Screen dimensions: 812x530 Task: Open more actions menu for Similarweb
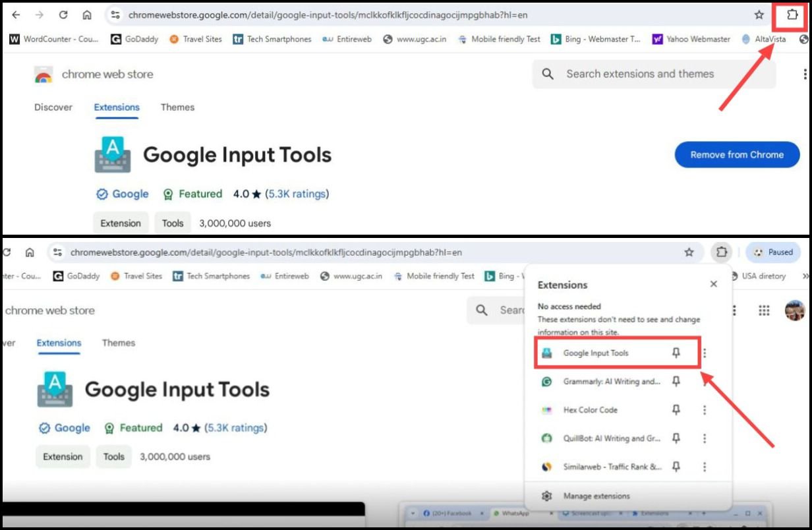click(x=705, y=467)
